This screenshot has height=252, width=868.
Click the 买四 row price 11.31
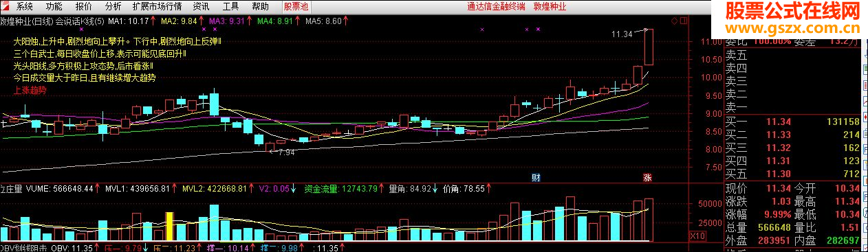778,160
